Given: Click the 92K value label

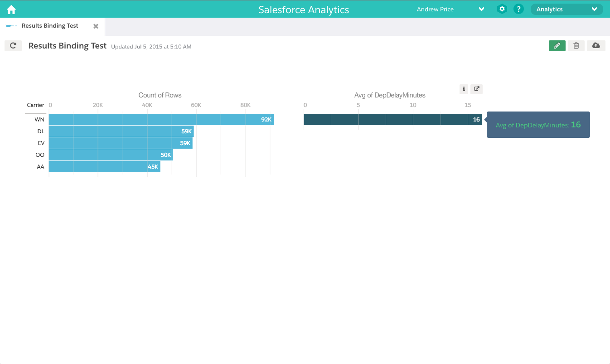Looking at the screenshot, I should click(266, 120).
